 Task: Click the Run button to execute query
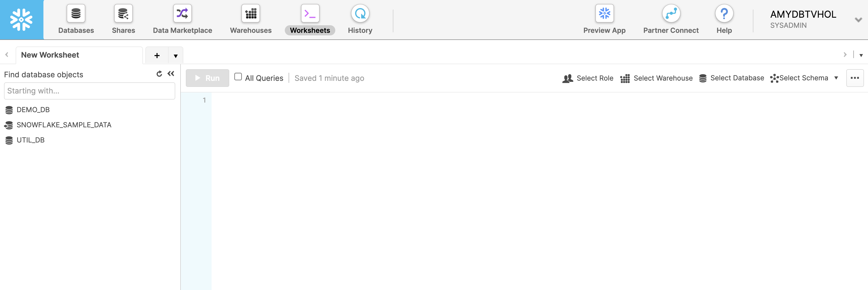click(207, 78)
